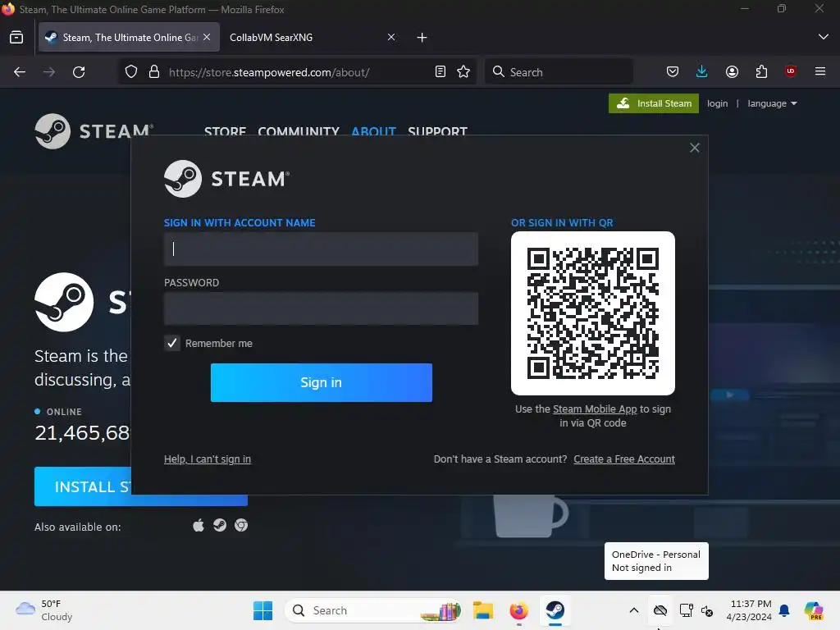This screenshot has width=840, height=630.
Task: Click the QR code image
Action: coord(593,313)
